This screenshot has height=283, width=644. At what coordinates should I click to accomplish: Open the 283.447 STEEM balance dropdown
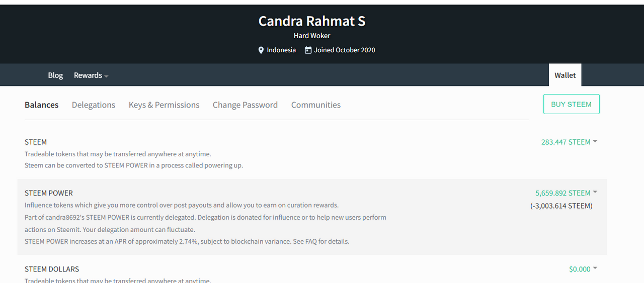click(569, 142)
